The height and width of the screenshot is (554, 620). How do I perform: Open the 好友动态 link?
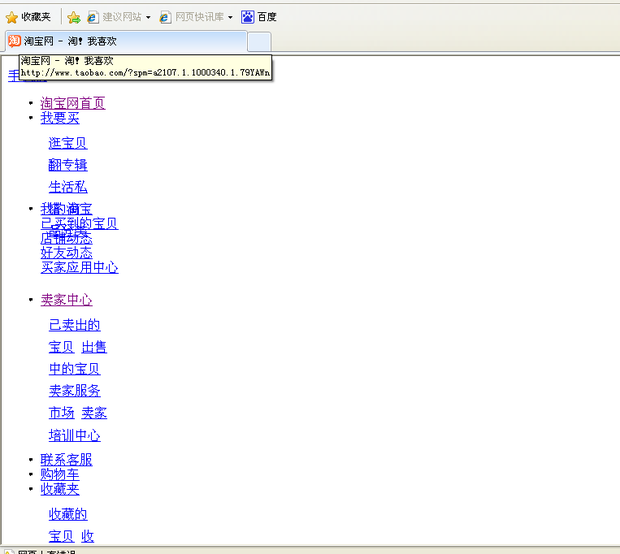pos(66,253)
